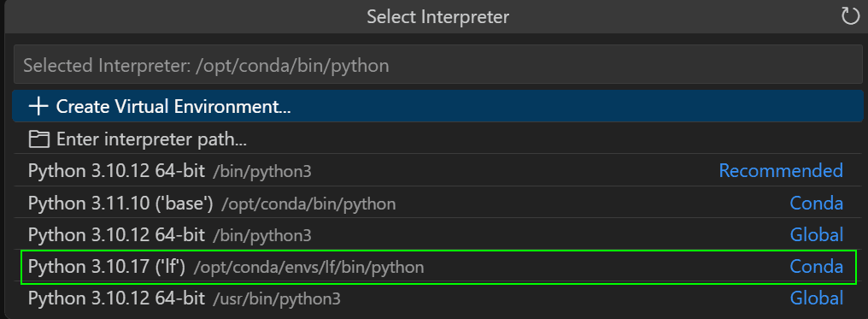The image size is (868, 319).
Task: Click the Global label on the /bin/python3 row
Action: pos(816,235)
